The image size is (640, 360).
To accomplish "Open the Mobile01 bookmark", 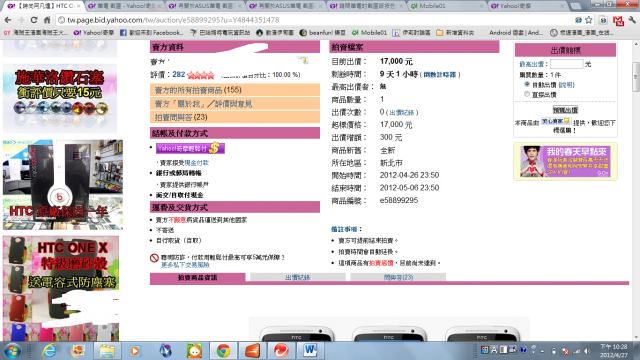I will click(x=369, y=33).
